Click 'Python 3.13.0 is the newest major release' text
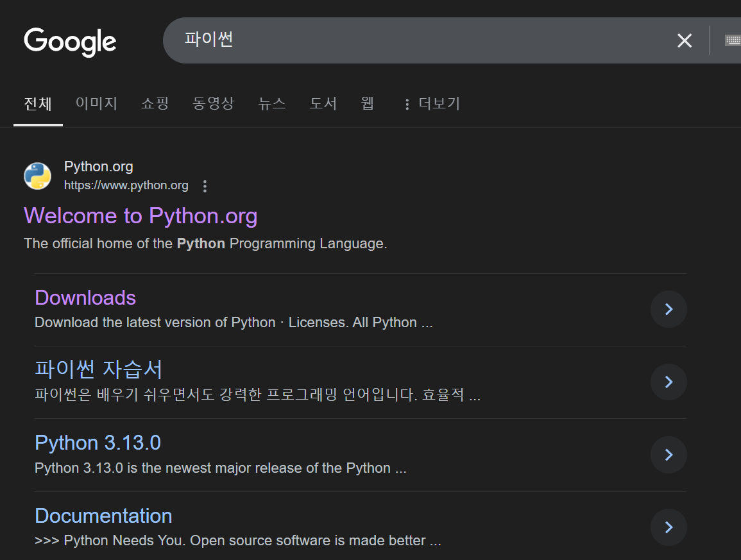741x560 pixels. pyautogui.click(x=220, y=468)
